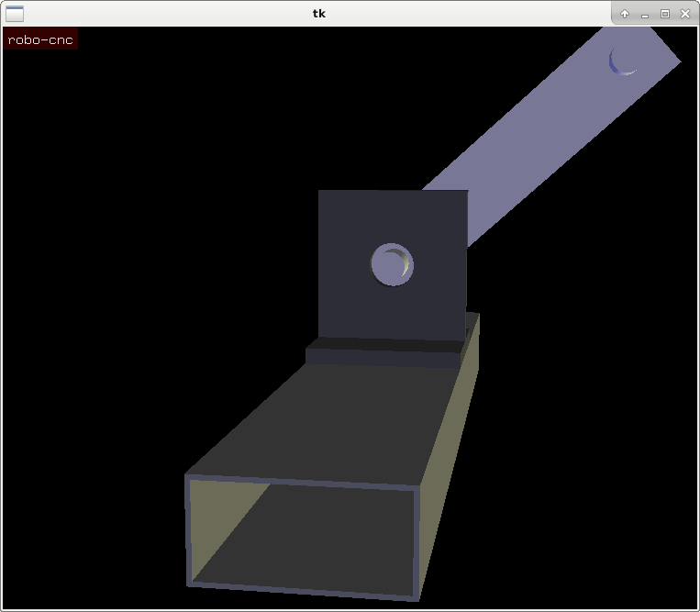Click the shade-up arrow window button
This screenshot has width=700, height=612.
pyautogui.click(x=625, y=14)
